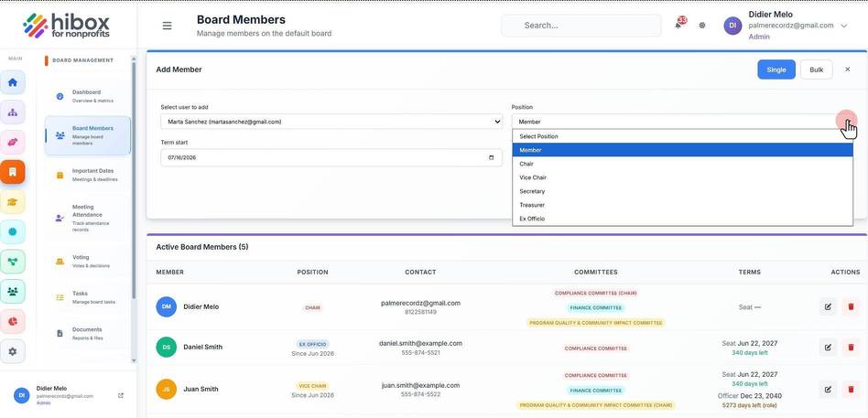Edit Juan Smith's board member row
The width and height of the screenshot is (868, 418).
point(828,390)
